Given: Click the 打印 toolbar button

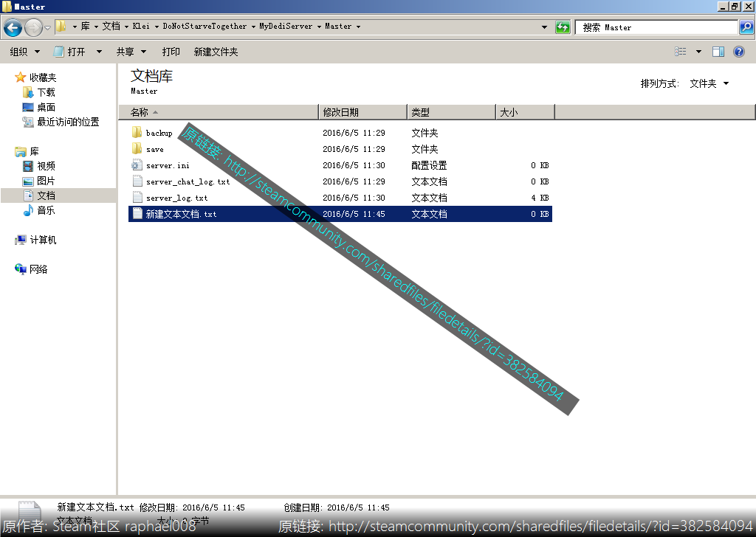Looking at the screenshot, I should pyautogui.click(x=171, y=52).
